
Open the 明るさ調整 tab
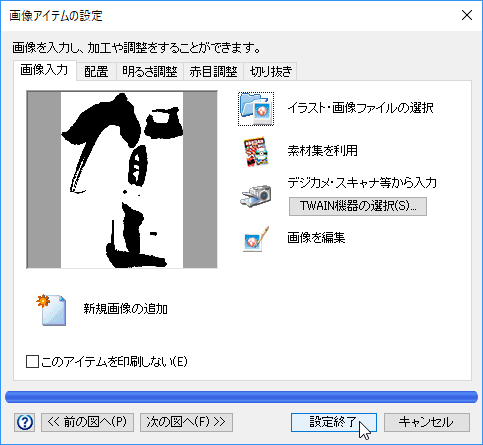point(150,72)
